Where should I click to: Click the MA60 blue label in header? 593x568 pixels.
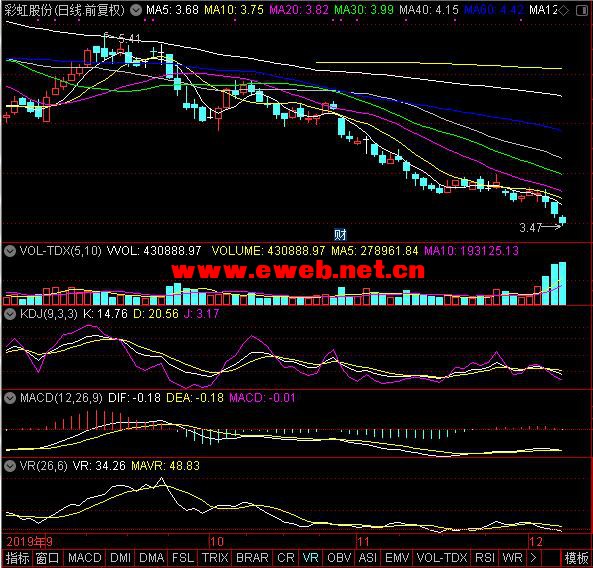[x=494, y=9]
